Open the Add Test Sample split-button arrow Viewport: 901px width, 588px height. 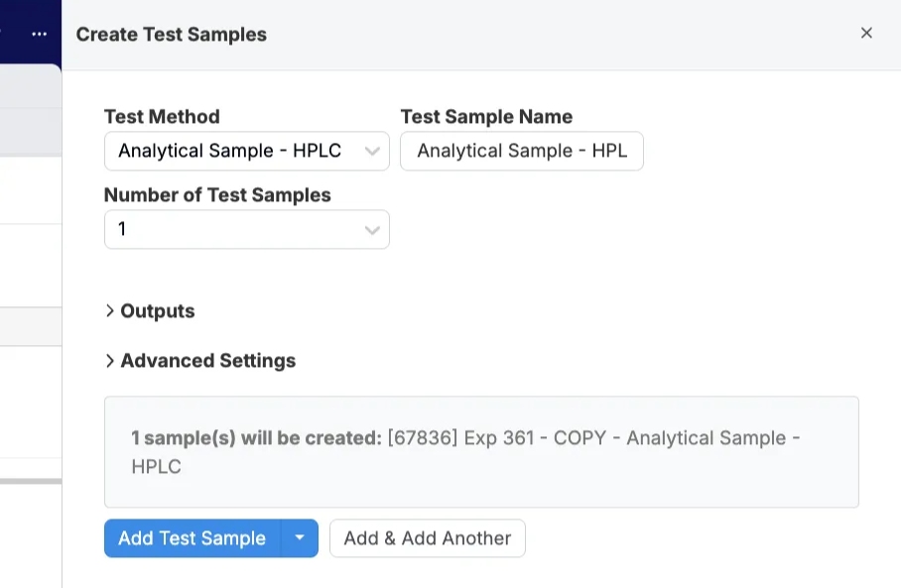[x=300, y=538]
